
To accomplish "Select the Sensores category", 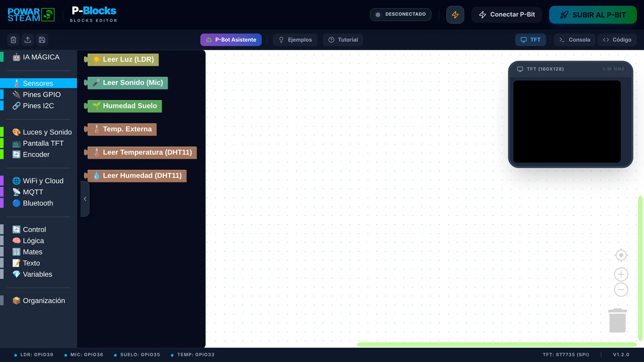I will (39, 83).
